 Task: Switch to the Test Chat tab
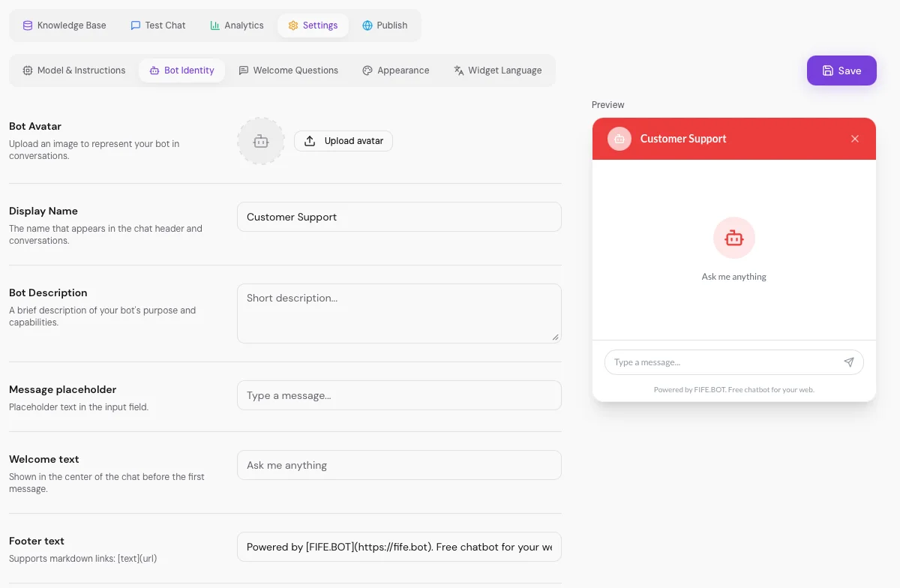pyautogui.click(x=157, y=25)
